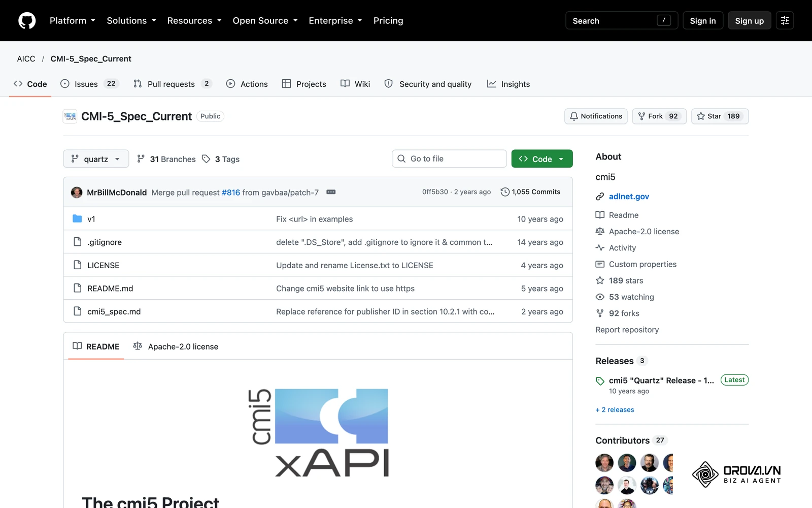Click MrBillMcDonald's avatar in the commit bar
Viewport: 812px width, 508px height.
(x=77, y=192)
